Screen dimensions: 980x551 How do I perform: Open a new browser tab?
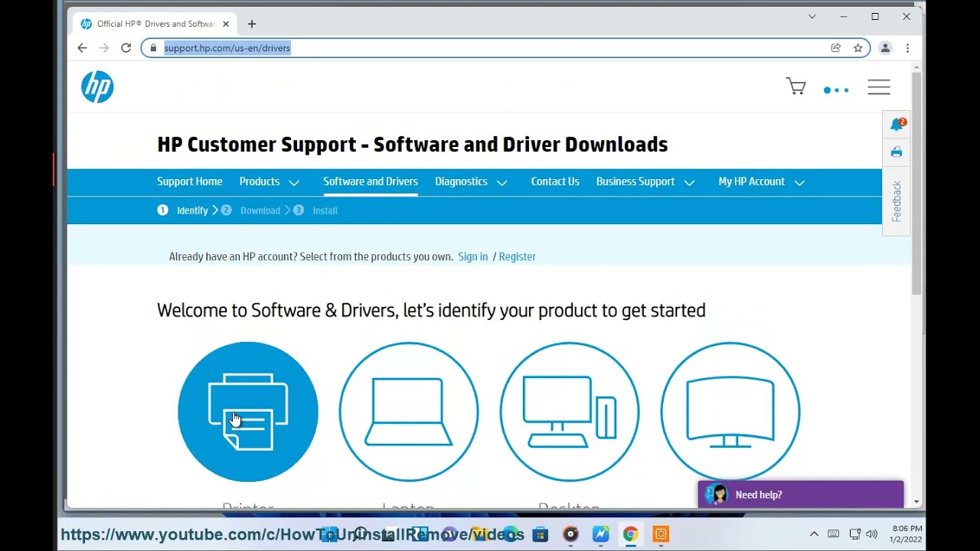point(252,24)
